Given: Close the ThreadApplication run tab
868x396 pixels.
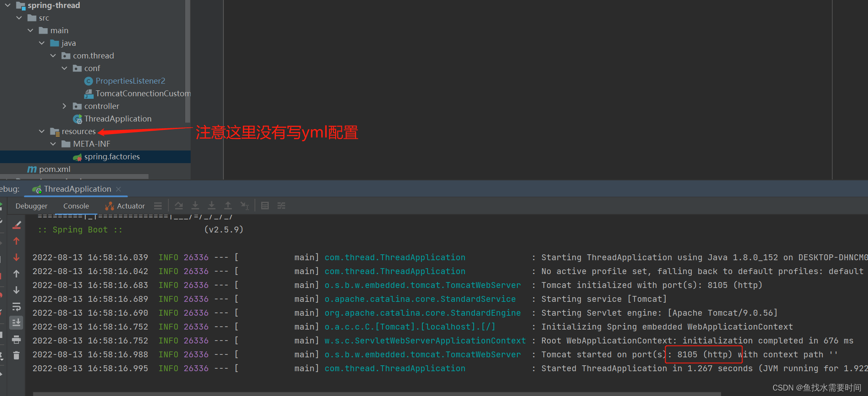Looking at the screenshot, I should [118, 189].
